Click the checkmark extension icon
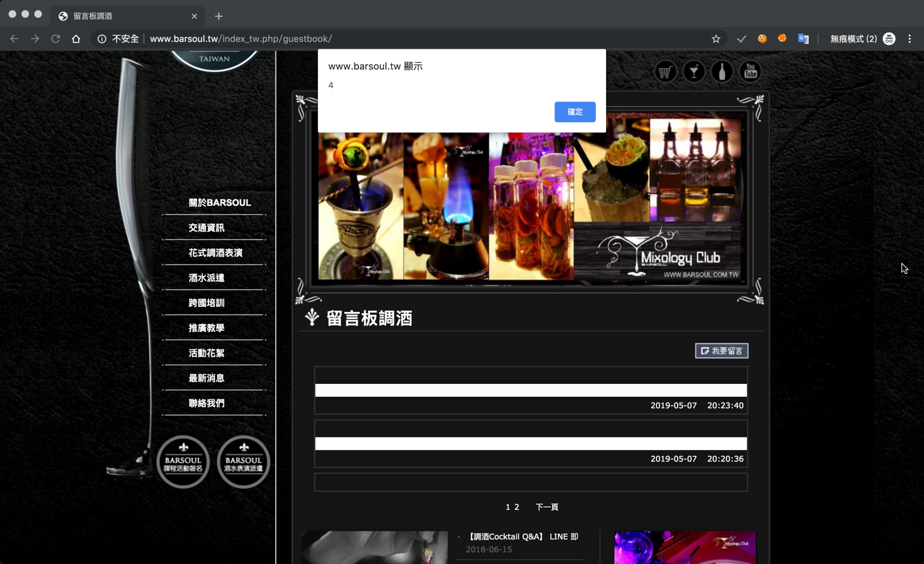Screen dimensions: 924x564 point(741,39)
